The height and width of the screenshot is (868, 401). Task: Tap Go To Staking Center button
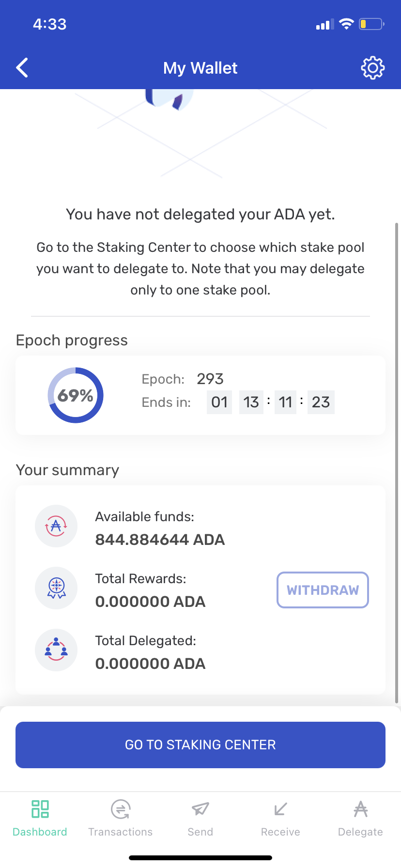(x=200, y=745)
